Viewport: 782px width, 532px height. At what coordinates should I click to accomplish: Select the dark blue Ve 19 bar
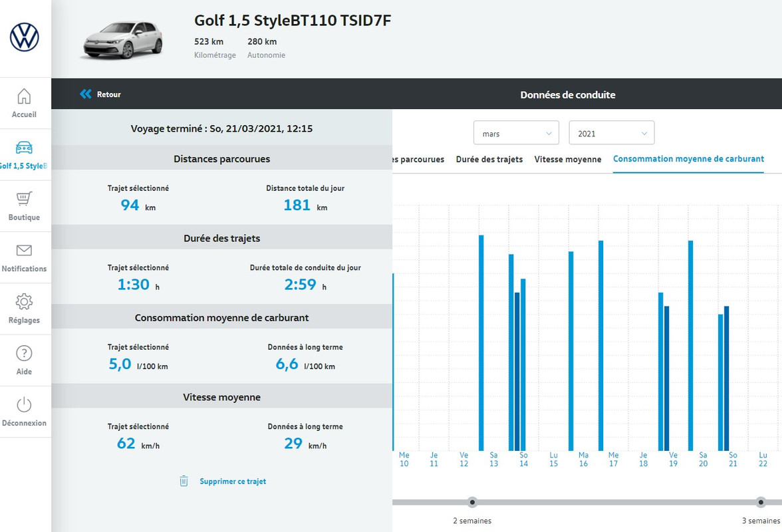(x=667, y=378)
